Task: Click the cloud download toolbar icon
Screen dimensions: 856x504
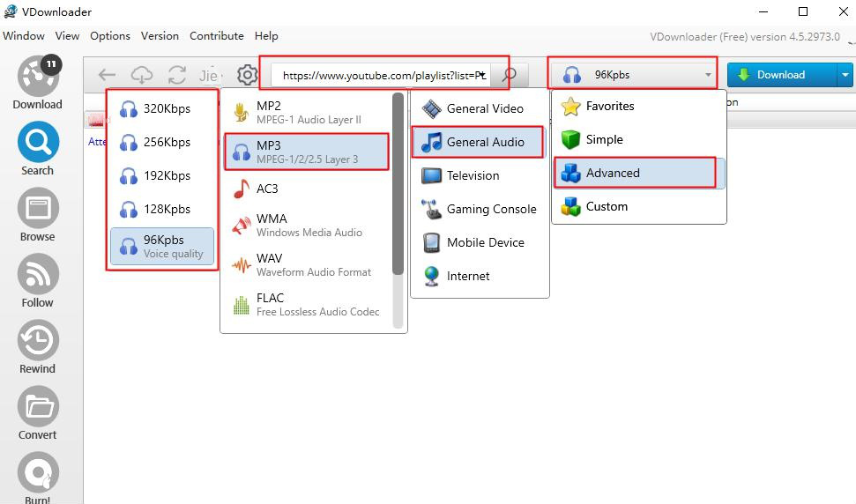Action: [x=142, y=75]
